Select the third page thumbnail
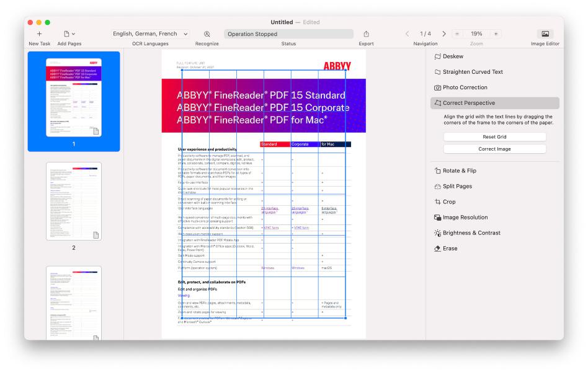 [x=74, y=303]
